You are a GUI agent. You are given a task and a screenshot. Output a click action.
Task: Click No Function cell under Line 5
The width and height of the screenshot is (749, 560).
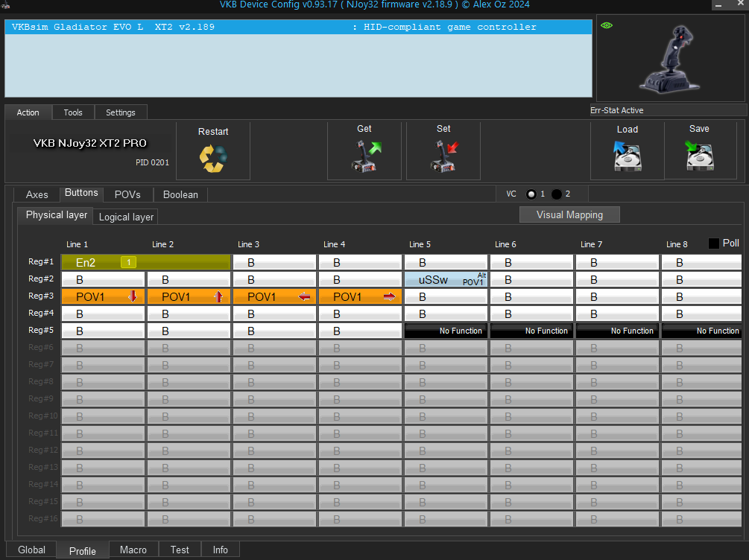tap(446, 331)
